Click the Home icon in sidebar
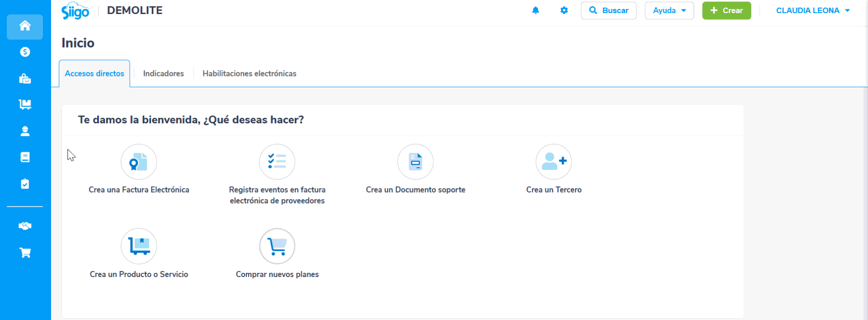868x320 pixels. tap(25, 26)
